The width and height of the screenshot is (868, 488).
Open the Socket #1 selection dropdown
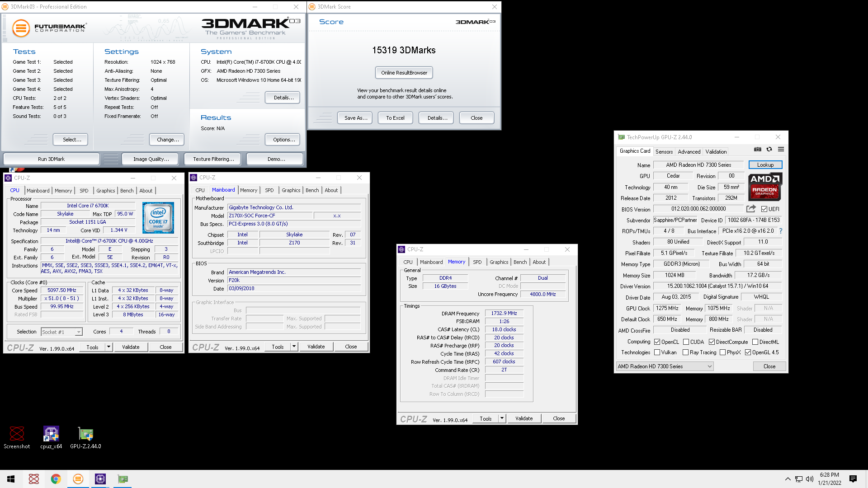[62, 332]
